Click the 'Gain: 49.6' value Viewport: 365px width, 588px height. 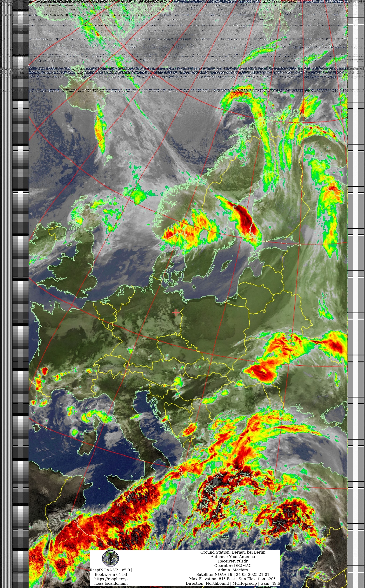(270, 583)
